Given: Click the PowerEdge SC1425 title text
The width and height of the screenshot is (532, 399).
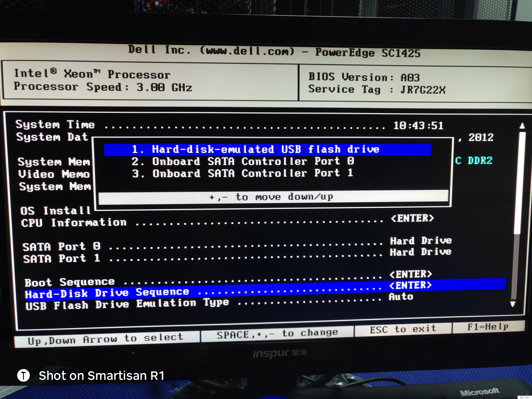Looking at the screenshot, I should 368,53.
